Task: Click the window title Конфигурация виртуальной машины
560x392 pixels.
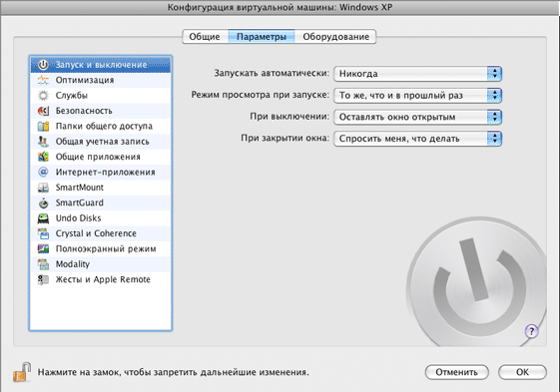Action: (x=280, y=8)
